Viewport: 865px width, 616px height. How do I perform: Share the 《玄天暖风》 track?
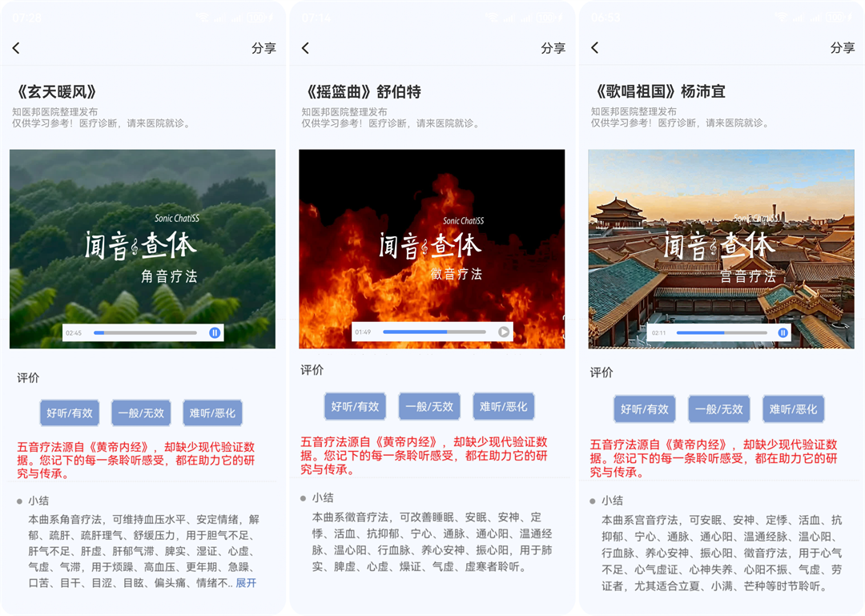[x=264, y=48]
